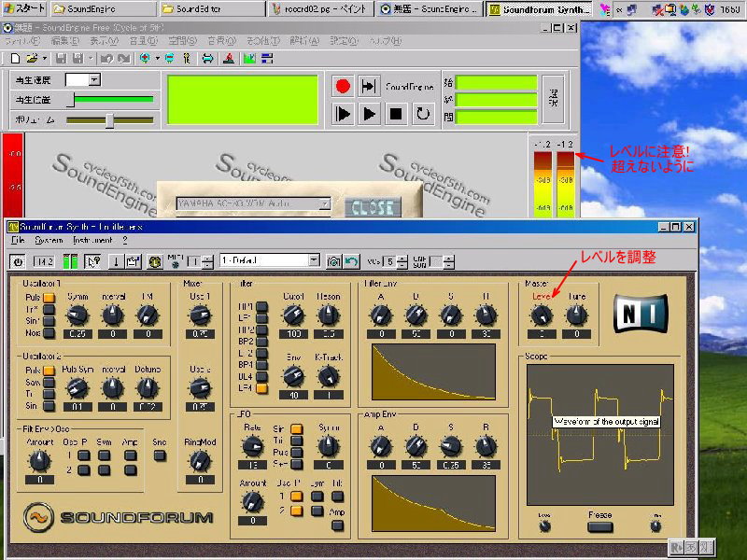Open the Instrument menu in Soundforum Synth
747x560 pixels.
[91, 240]
